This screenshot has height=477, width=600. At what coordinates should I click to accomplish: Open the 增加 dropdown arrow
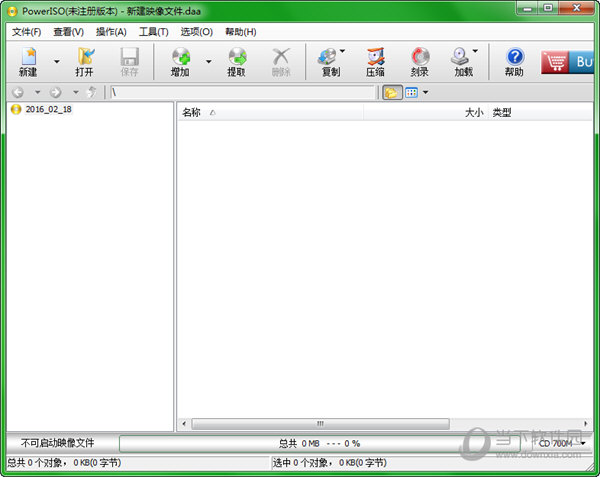(209, 62)
